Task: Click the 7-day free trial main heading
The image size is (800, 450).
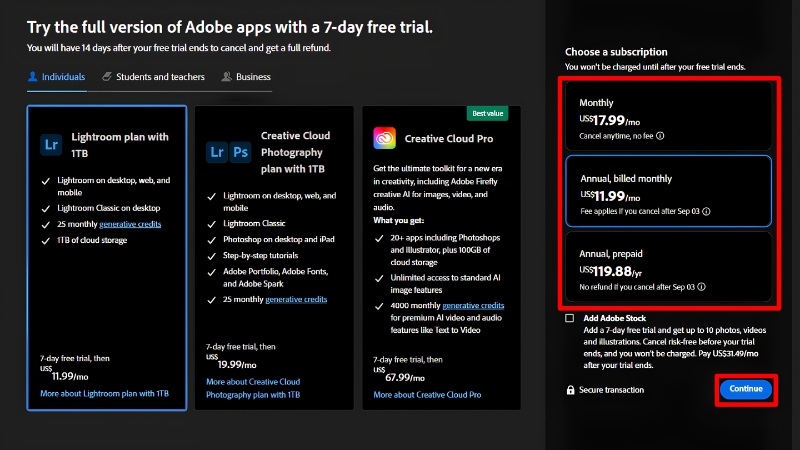Action: (x=230, y=27)
